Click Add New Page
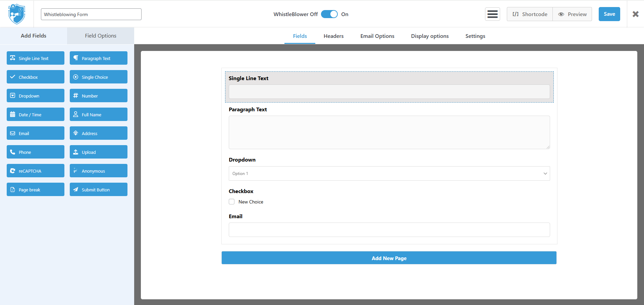The image size is (644, 305). click(x=389, y=258)
